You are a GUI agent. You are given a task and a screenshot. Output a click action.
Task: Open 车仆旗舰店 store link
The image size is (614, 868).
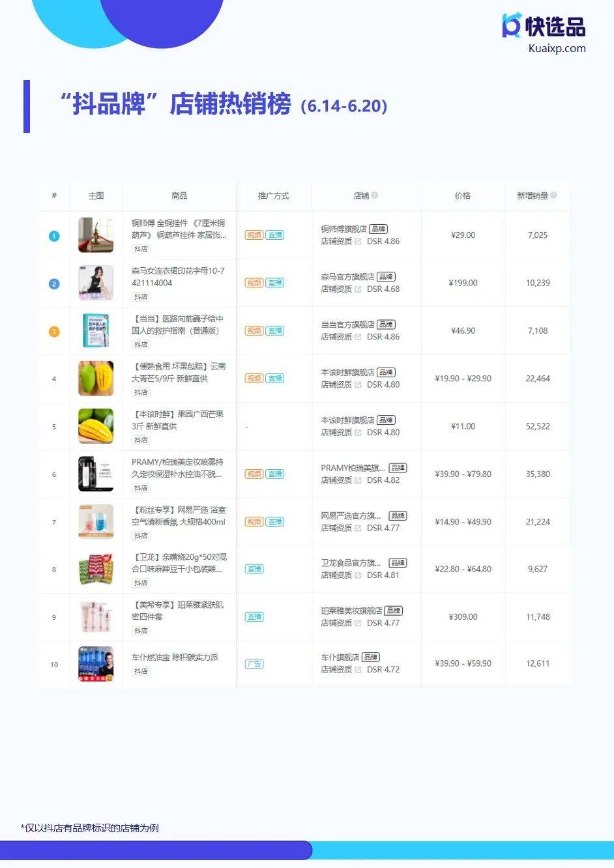tap(340, 658)
